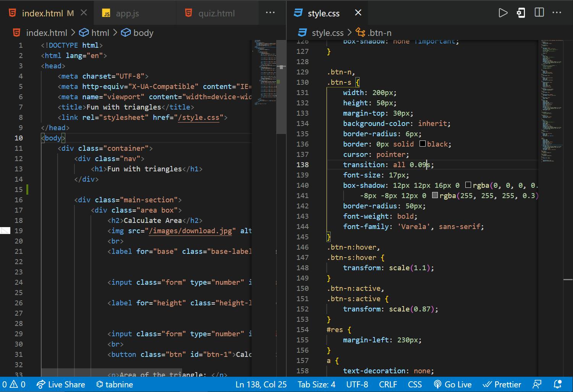This screenshot has width=573, height=392.
Task: Change end of line sequence CRLF
Action: point(388,384)
